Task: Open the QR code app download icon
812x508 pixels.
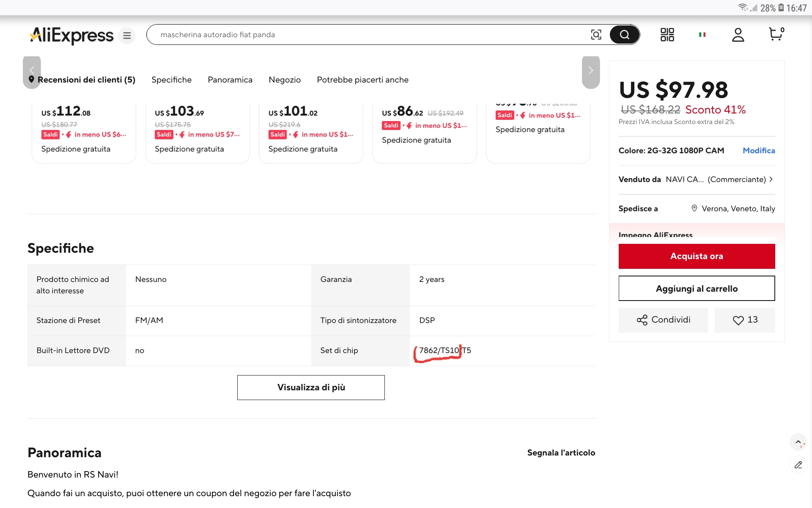Action: (x=667, y=35)
